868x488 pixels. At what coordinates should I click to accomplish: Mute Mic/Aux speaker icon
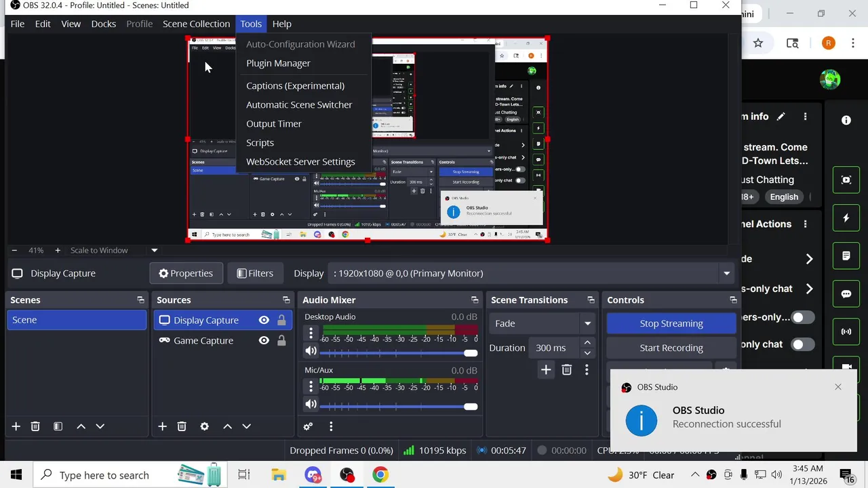(311, 405)
